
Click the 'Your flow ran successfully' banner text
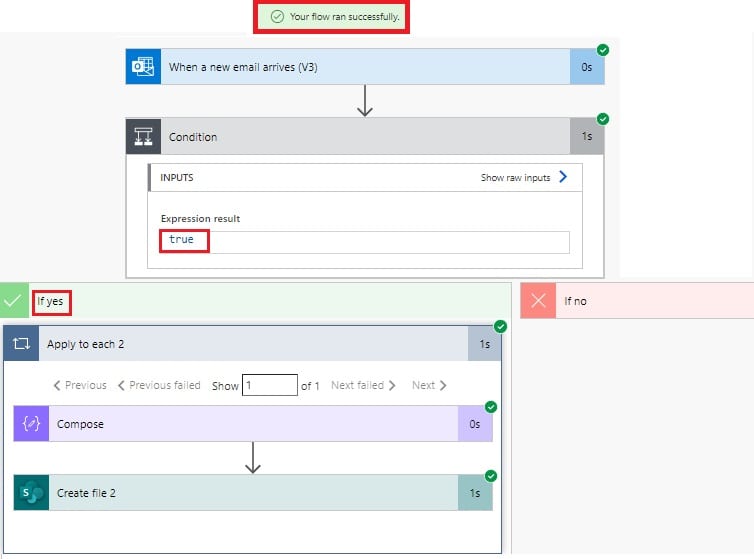[344, 17]
